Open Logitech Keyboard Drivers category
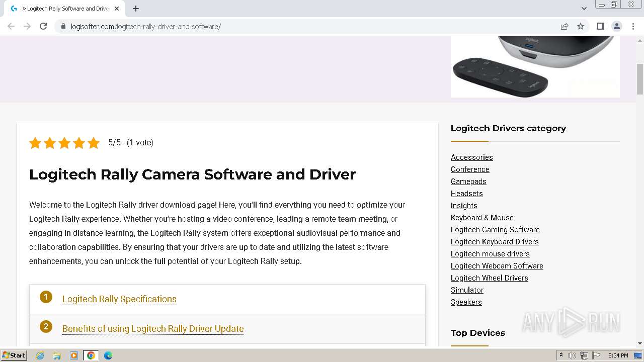This screenshot has width=644, height=362. [x=495, y=242]
